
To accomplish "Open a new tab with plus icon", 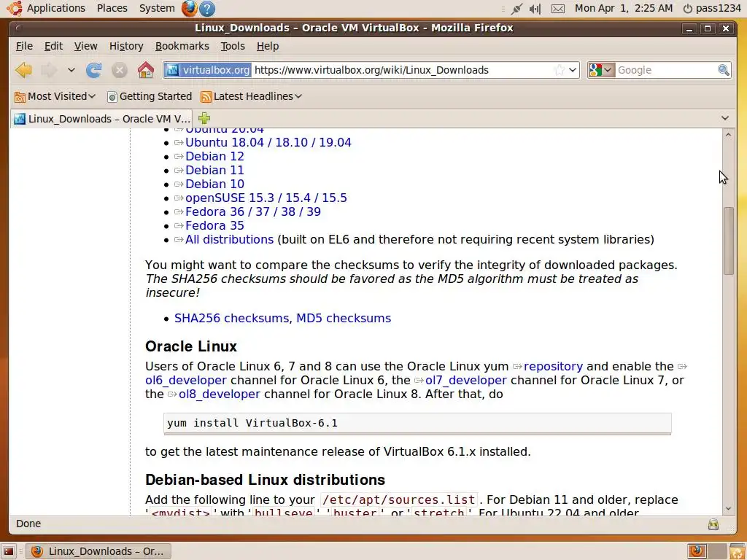I will click(204, 118).
